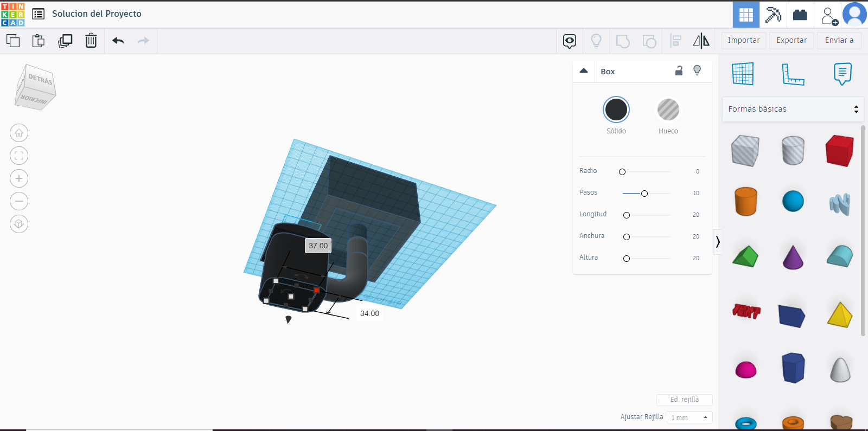Screen dimensions: 868x431
Task: Open the Formas básicas shape library dropdown
Action: (x=793, y=109)
